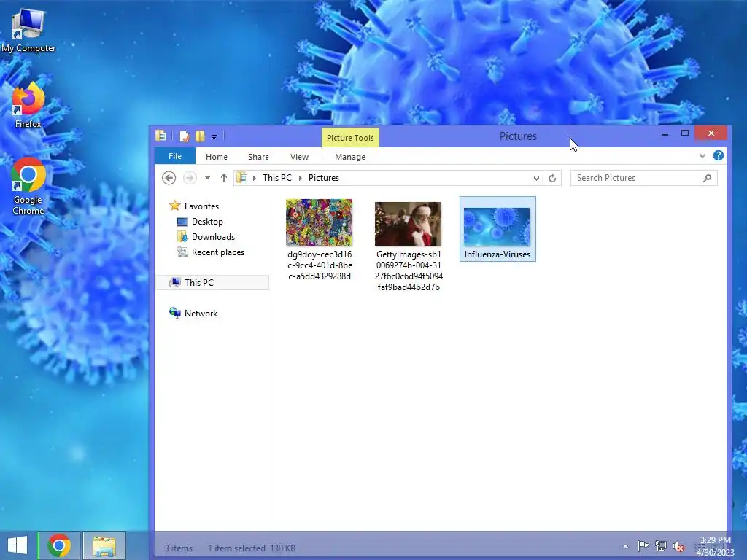Click the Influenza-Viruses file name

point(498,254)
